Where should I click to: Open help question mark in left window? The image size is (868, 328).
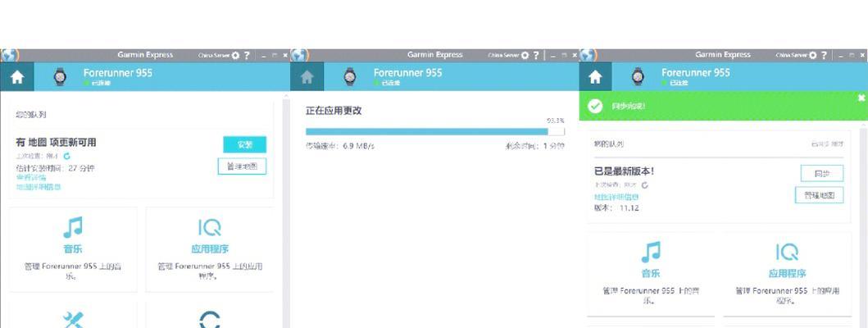247,56
